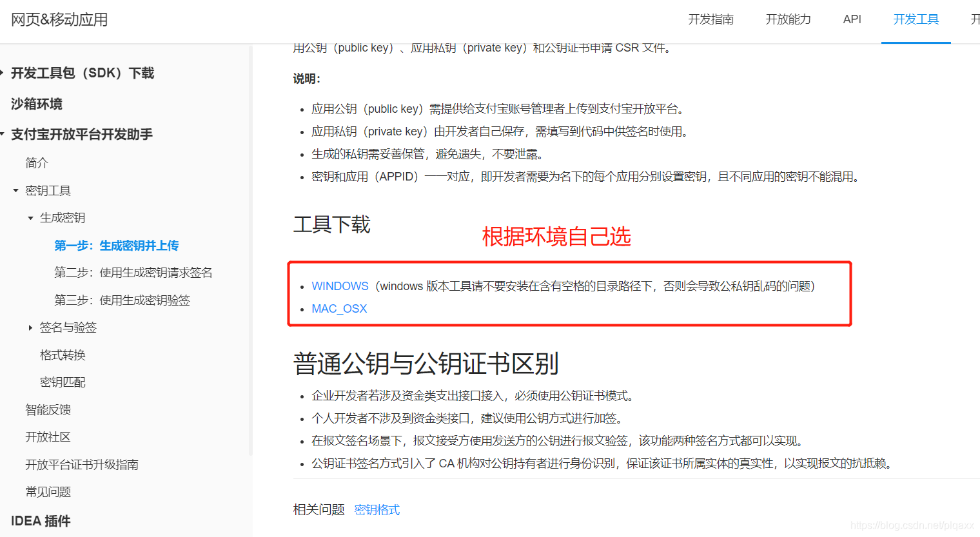Open 第三步：使用生成密钥验签

[x=122, y=300]
